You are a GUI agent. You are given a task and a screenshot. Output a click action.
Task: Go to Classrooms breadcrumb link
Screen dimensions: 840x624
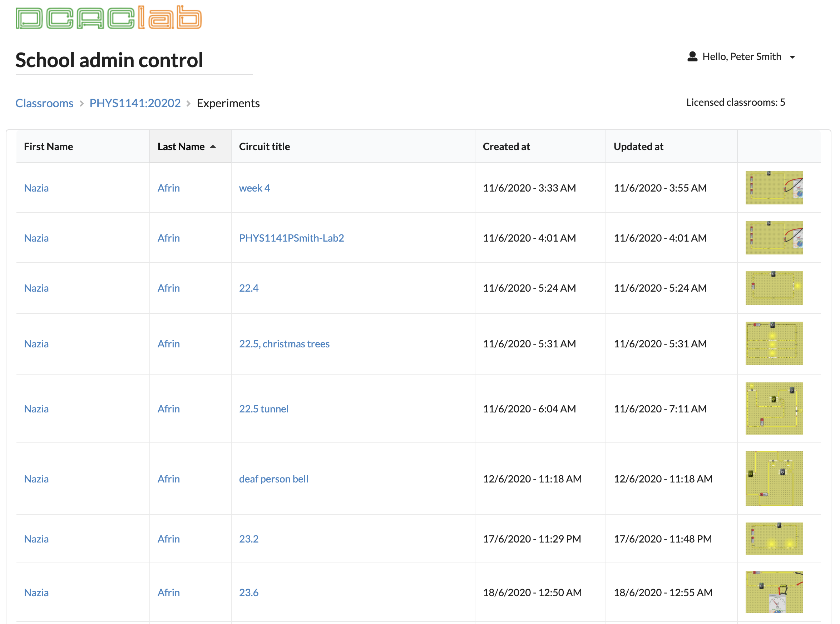click(x=44, y=103)
